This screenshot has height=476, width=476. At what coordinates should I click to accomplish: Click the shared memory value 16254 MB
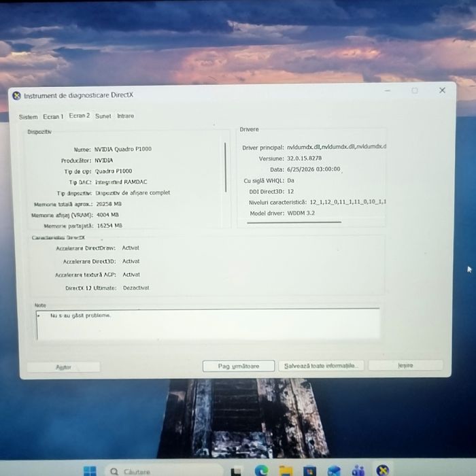click(x=109, y=226)
